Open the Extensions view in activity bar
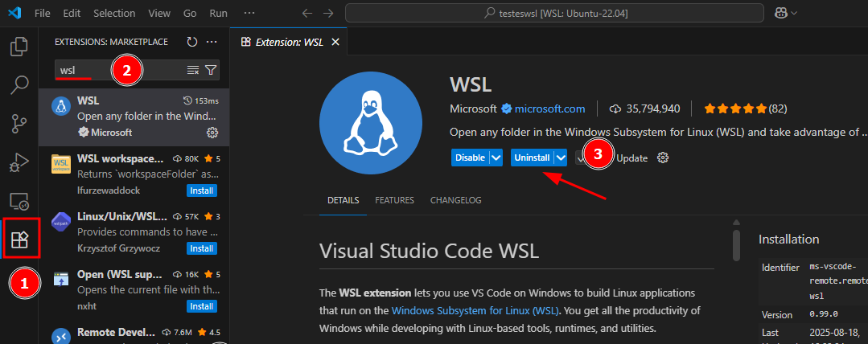This screenshot has height=344, width=868. [20, 239]
